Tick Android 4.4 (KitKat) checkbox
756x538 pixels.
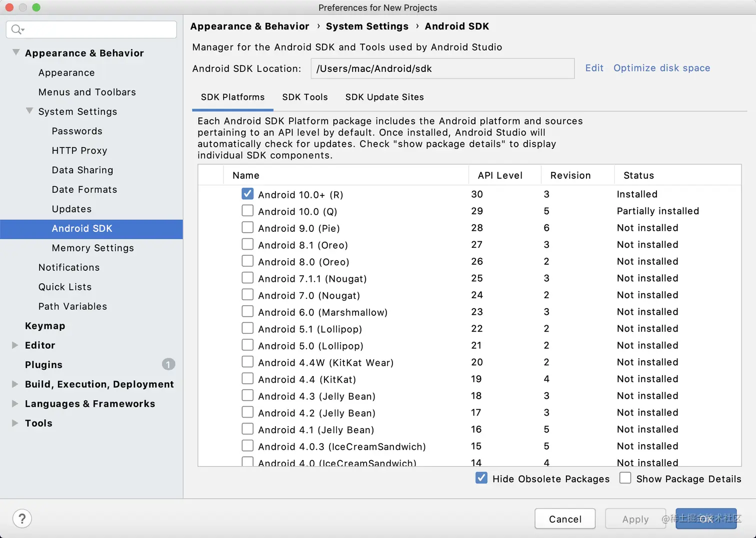tap(247, 379)
